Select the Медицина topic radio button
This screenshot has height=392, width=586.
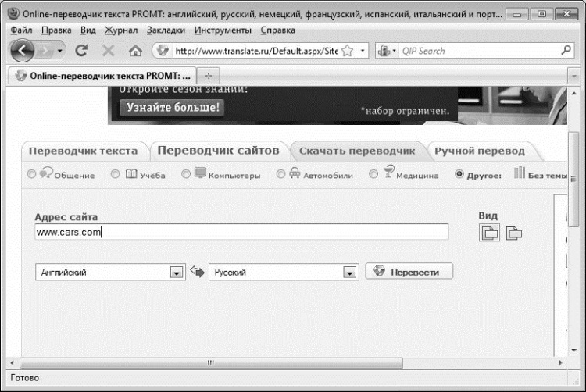[x=373, y=174]
